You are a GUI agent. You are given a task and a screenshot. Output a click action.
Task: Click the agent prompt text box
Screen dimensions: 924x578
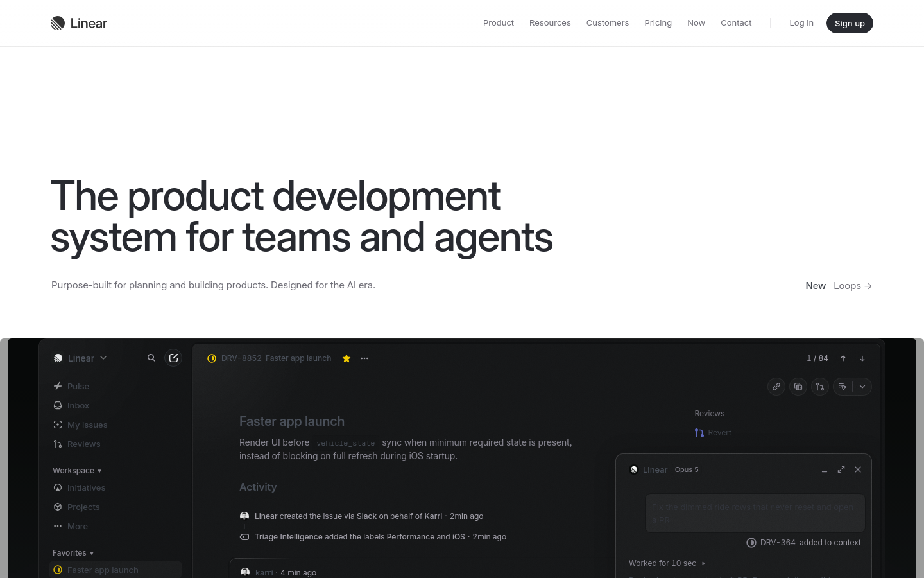pos(755,513)
